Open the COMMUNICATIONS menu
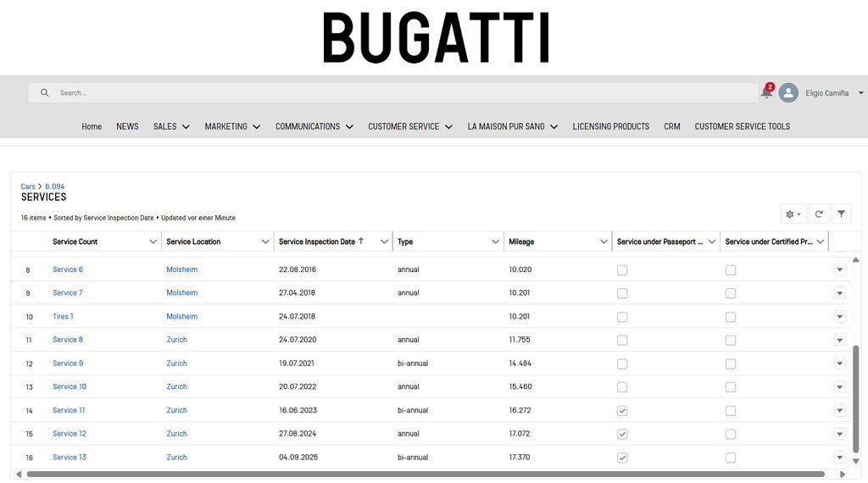This screenshot has height=483, width=868. point(314,127)
